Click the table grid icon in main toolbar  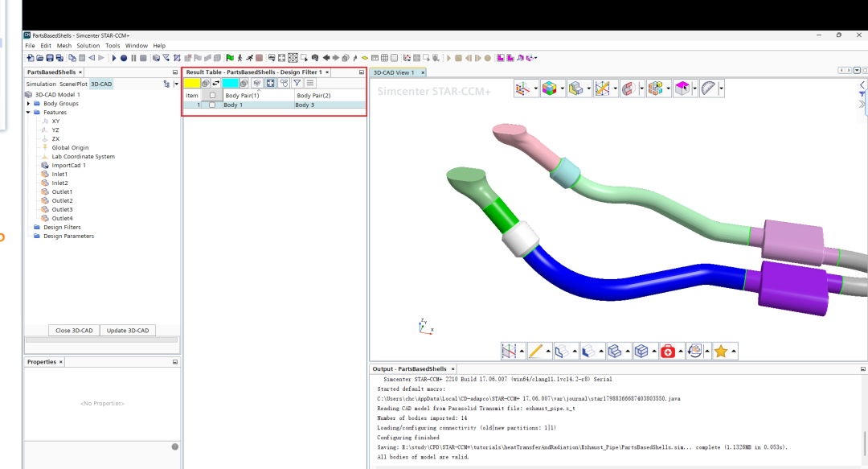tap(384, 58)
